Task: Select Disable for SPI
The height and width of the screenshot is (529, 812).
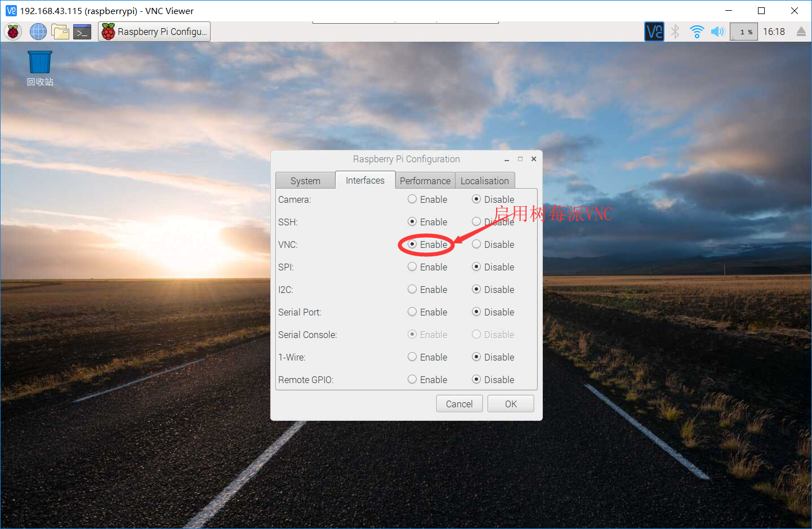Action: click(x=493, y=267)
